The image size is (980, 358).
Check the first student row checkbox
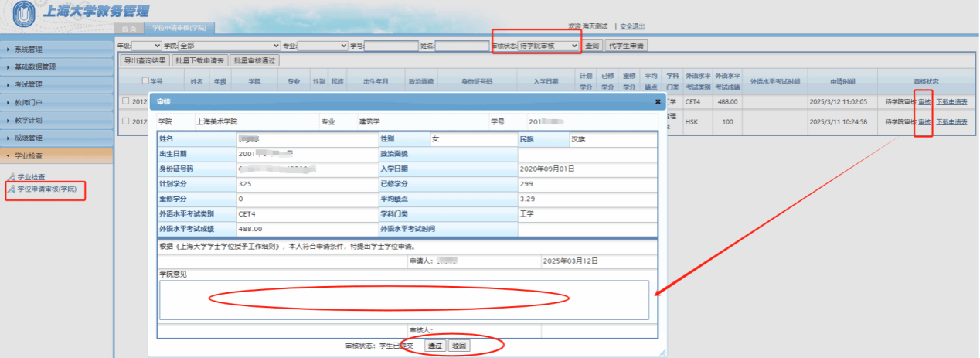[x=126, y=101]
